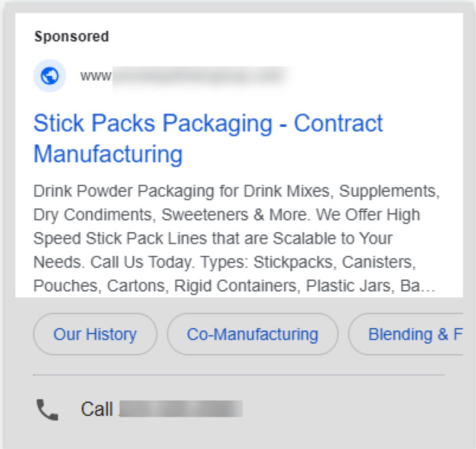Viewport: 476px width, 449px height.
Task: Click the partially visible Blending chip
Action: click(414, 334)
